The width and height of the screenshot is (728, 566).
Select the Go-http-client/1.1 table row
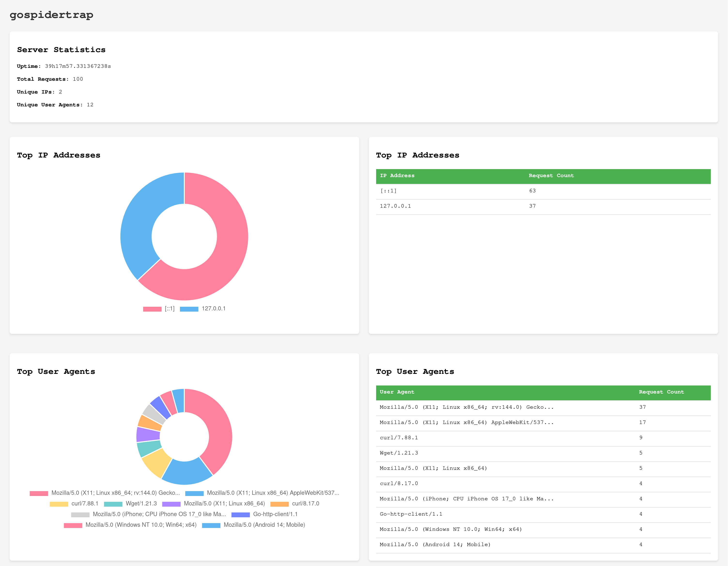tap(543, 515)
